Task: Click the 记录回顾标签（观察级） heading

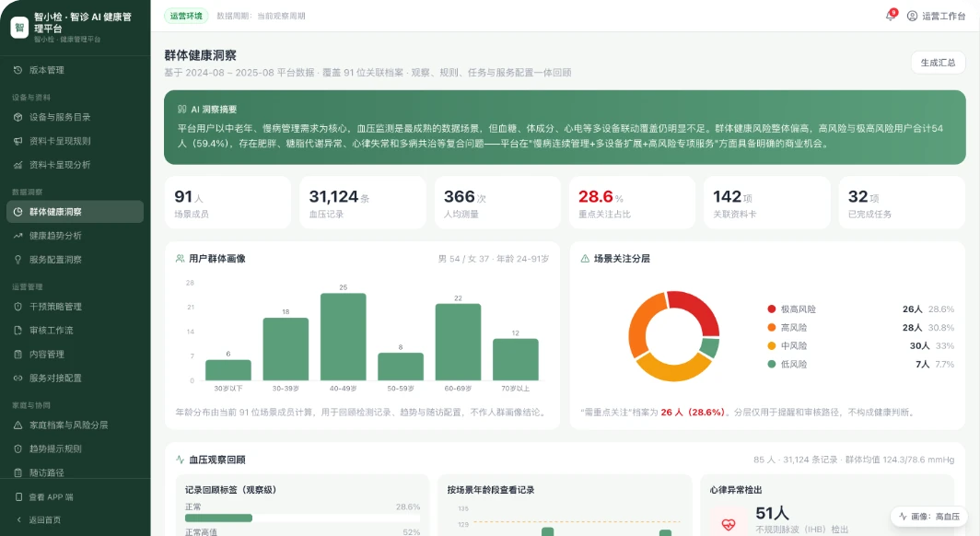Action: [x=230, y=490]
